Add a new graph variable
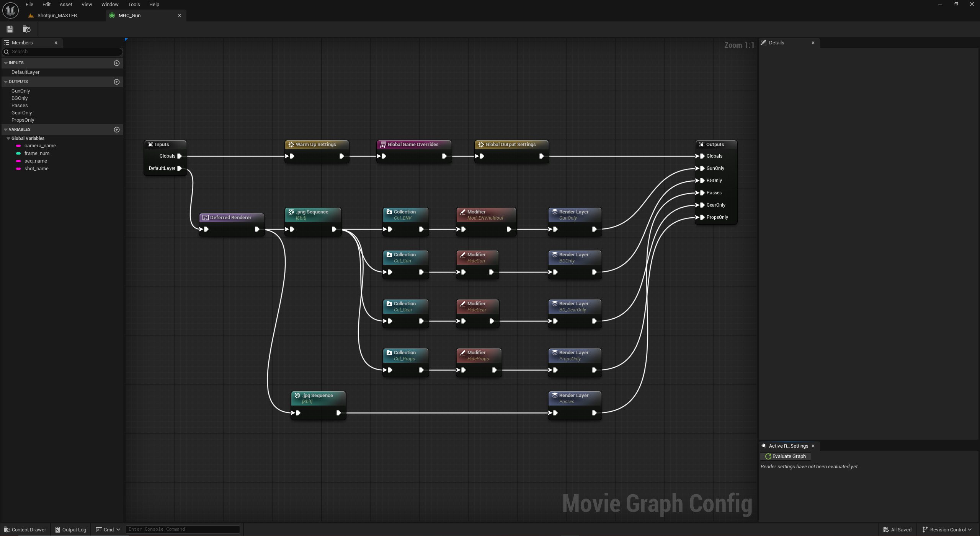 point(117,129)
